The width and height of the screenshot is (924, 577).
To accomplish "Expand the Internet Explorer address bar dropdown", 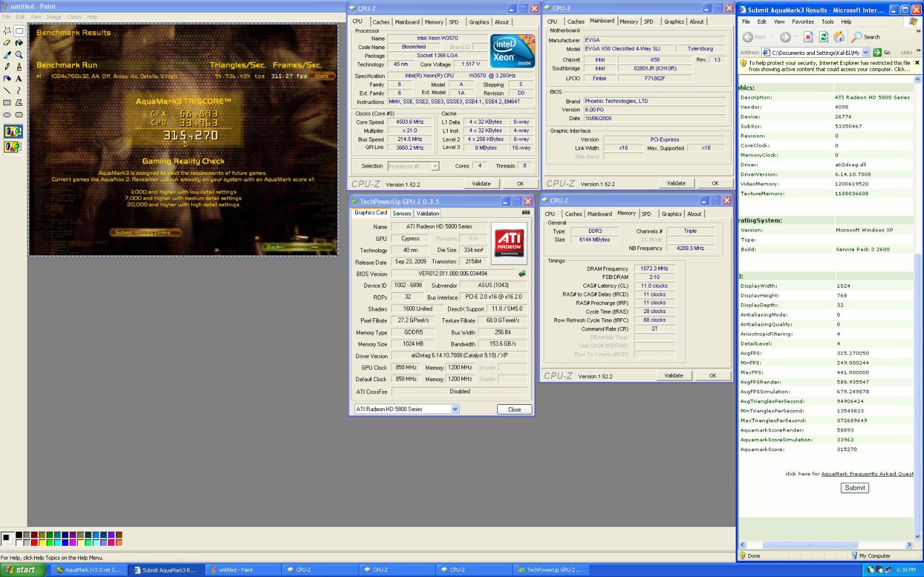I will [x=866, y=53].
